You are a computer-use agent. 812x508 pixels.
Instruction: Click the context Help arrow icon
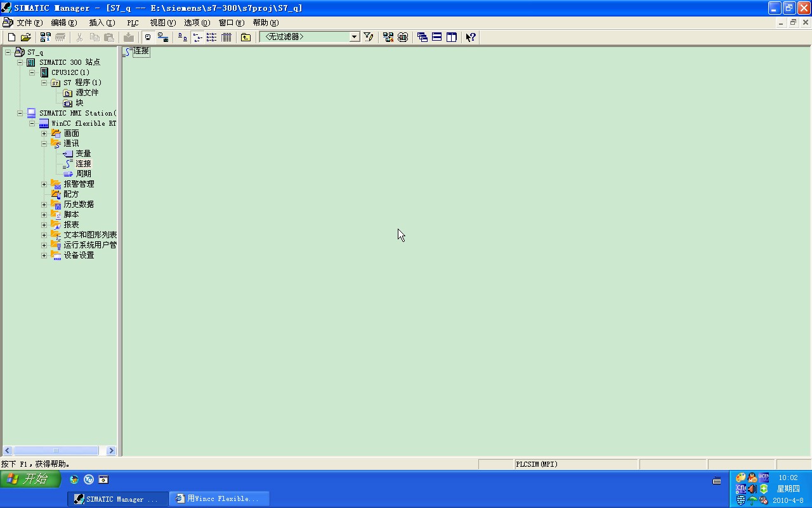(470, 37)
